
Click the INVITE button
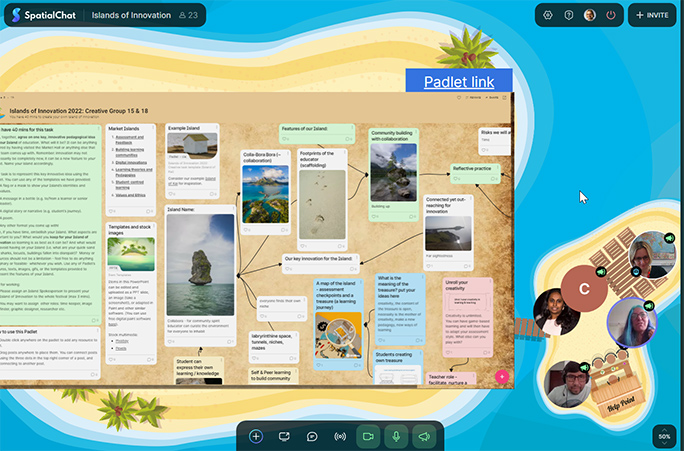pyautogui.click(x=652, y=15)
